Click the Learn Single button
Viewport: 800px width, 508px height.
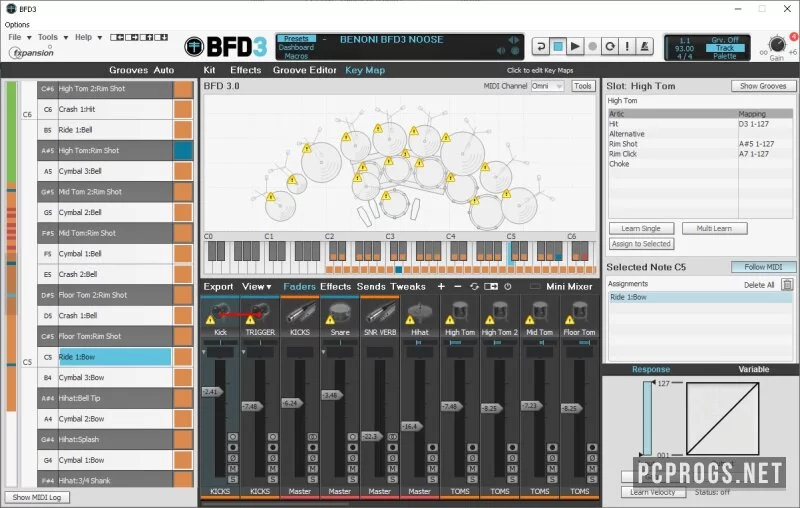click(x=641, y=228)
